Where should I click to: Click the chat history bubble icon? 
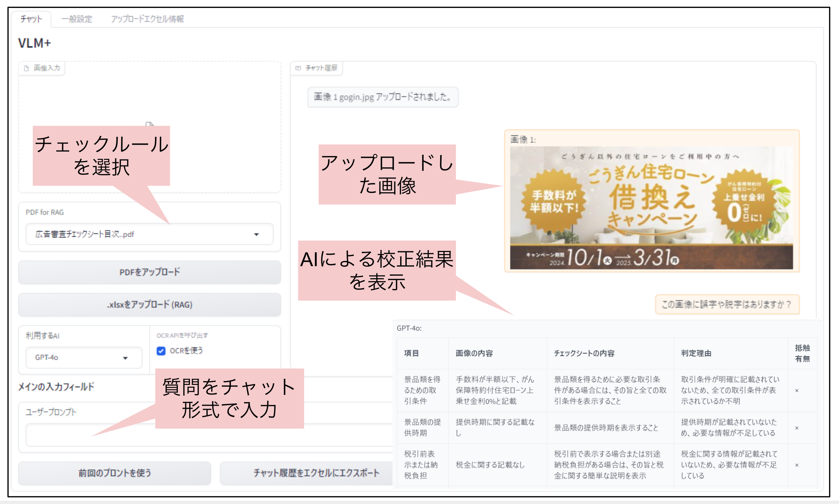[298, 68]
